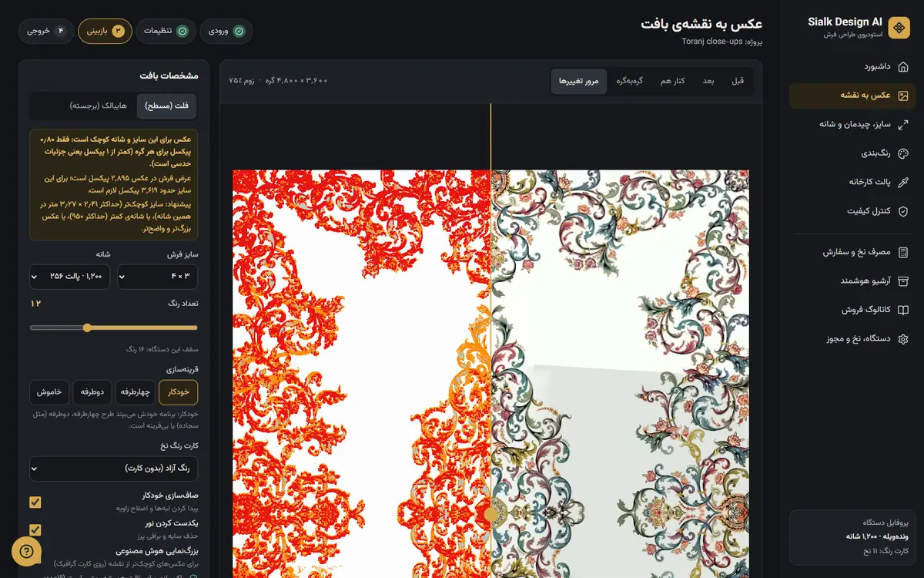Open the شانه dropdown showing ۱,۲۰۰
Viewport: 924px width, 578px height.
70,277
